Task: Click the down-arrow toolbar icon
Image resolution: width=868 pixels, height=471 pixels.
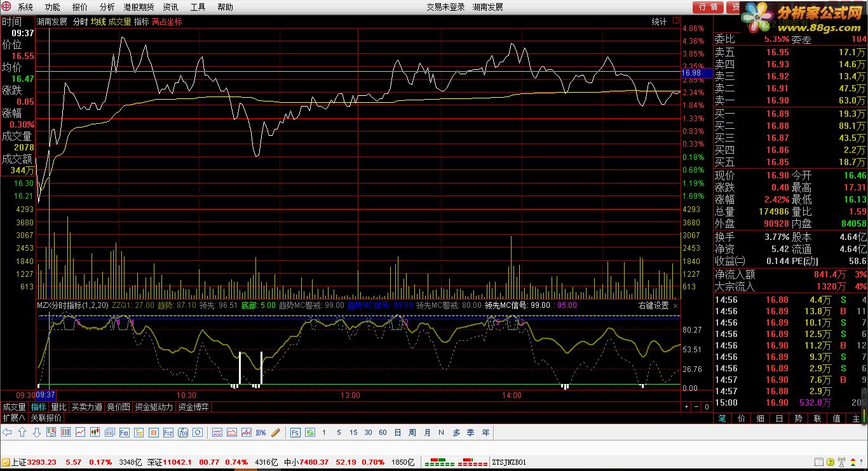Action: click(x=37, y=432)
